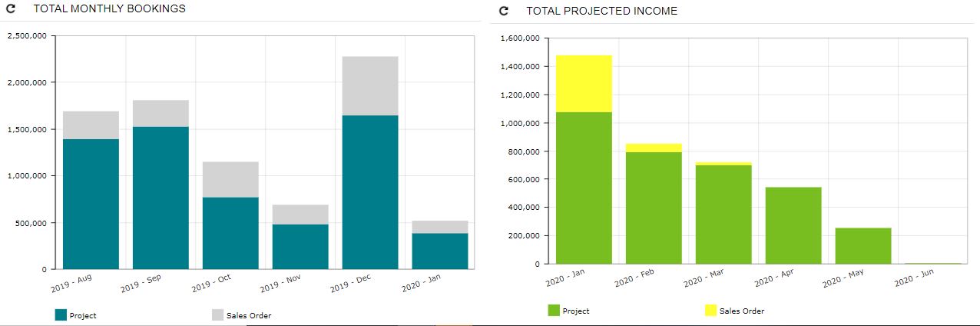
Task: Select the 2020 - Apr projected income bar
Action: click(x=793, y=225)
